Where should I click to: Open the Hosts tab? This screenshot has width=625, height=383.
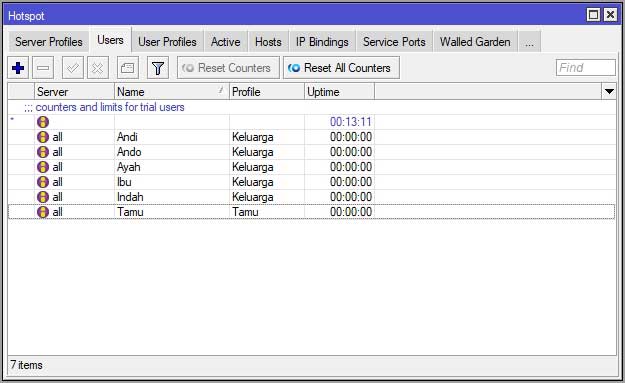point(268,42)
